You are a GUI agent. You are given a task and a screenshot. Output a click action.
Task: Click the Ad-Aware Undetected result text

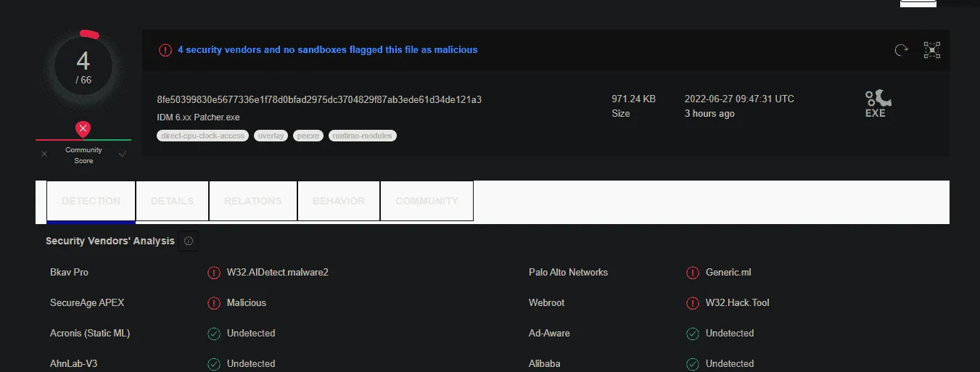point(730,334)
